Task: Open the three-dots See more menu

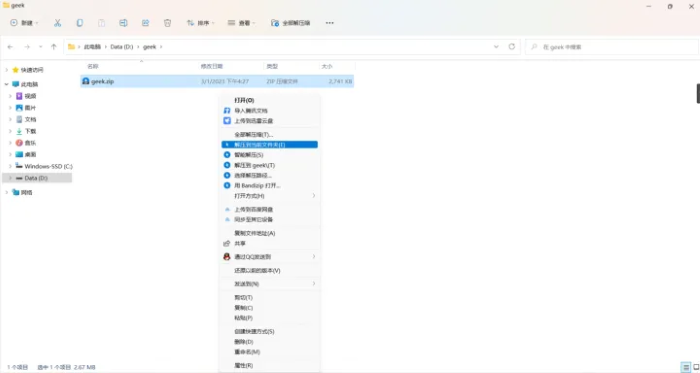Action: [x=329, y=23]
